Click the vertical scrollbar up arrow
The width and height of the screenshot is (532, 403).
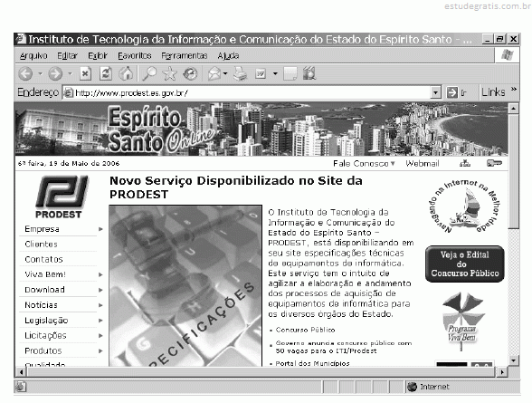pos(514,109)
